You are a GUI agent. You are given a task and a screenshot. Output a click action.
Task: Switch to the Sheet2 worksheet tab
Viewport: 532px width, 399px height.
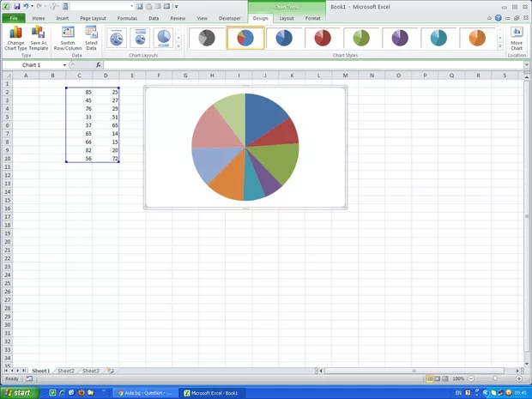(64, 371)
